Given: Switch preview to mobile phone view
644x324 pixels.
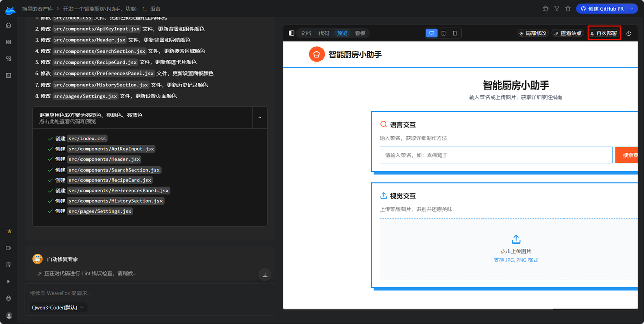Looking at the screenshot, I should click(x=455, y=33).
